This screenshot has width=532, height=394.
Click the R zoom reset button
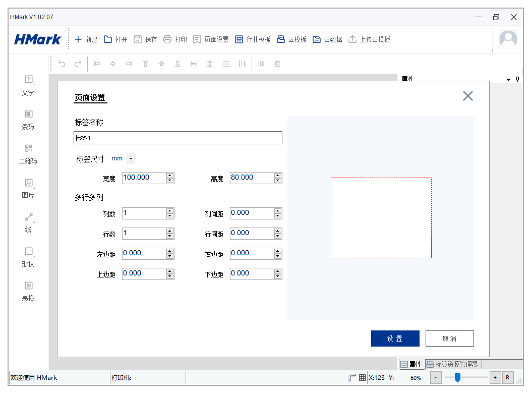click(508, 377)
